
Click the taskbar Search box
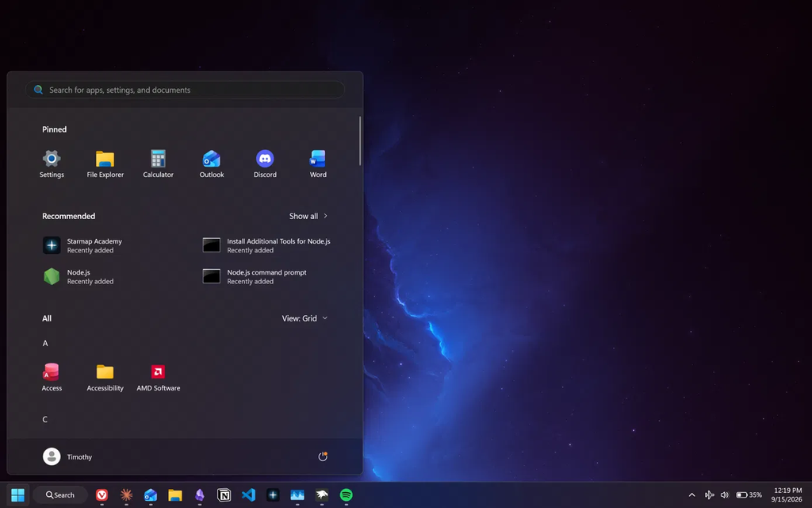click(60, 495)
